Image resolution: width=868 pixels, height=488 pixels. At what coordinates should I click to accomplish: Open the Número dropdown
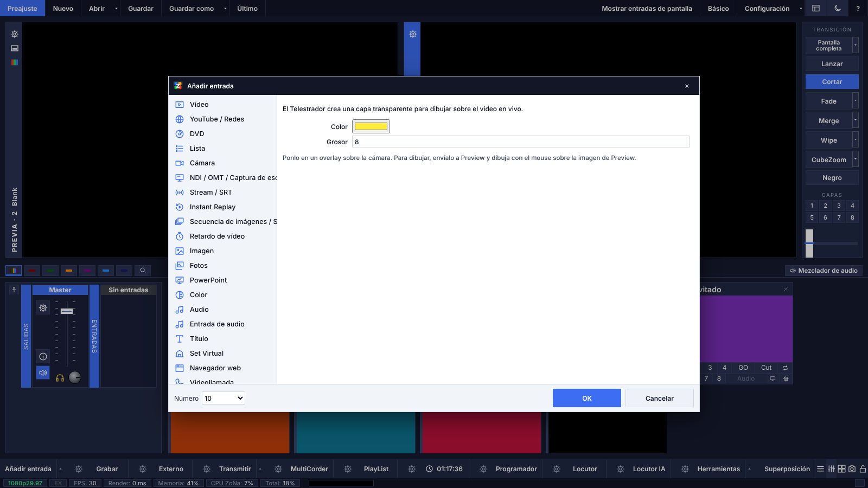coord(224,399)
